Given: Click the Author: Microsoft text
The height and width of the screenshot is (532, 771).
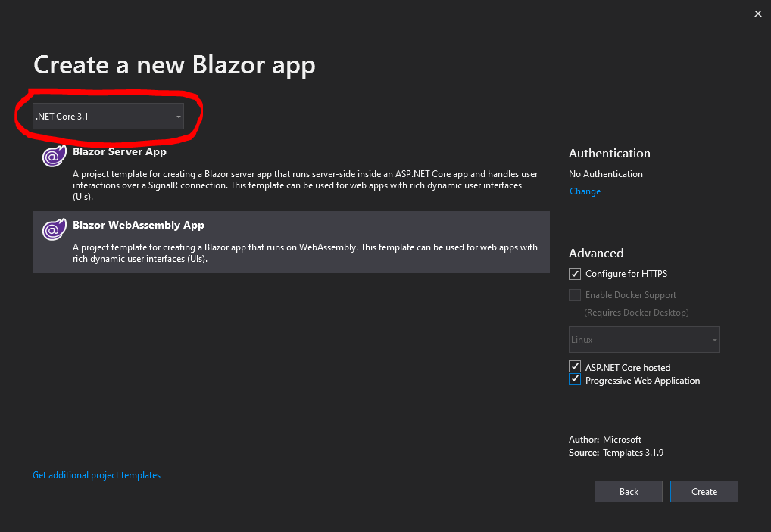Looking at the screenshot, I should pos(605,439).
